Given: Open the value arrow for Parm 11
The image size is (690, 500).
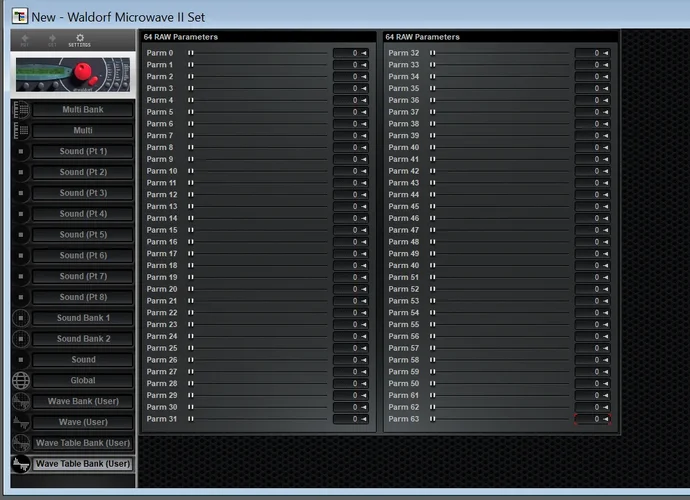Looking at the screenshot, I should (x=364, y=183).
